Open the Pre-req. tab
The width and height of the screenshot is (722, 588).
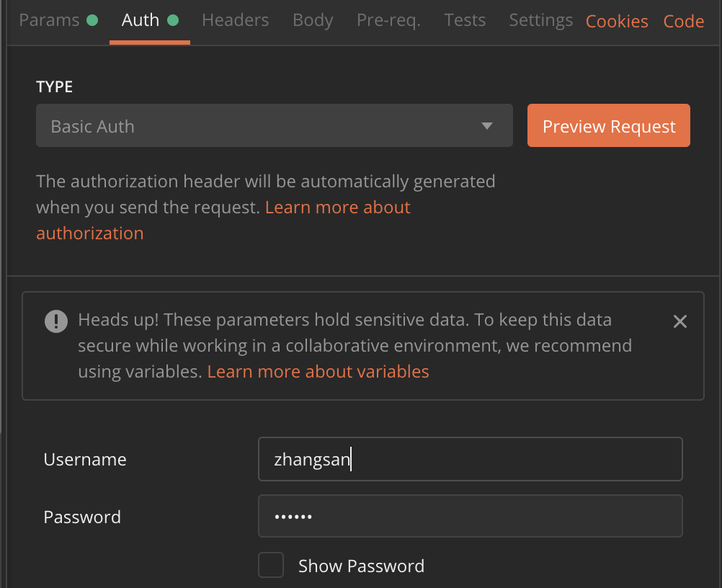388,20
